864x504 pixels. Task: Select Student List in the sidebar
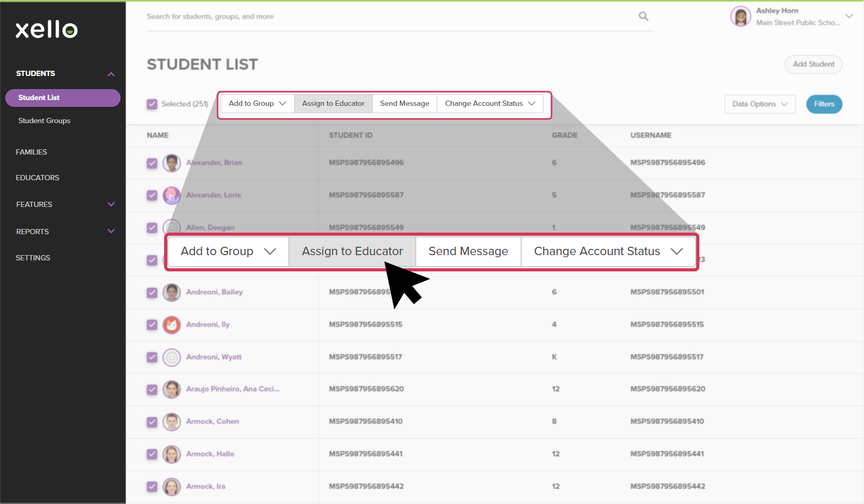(63, 98)
